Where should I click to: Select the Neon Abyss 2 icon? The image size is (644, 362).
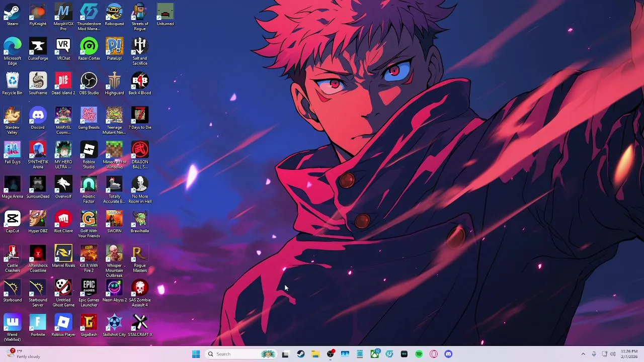click(x=114, y=291)
